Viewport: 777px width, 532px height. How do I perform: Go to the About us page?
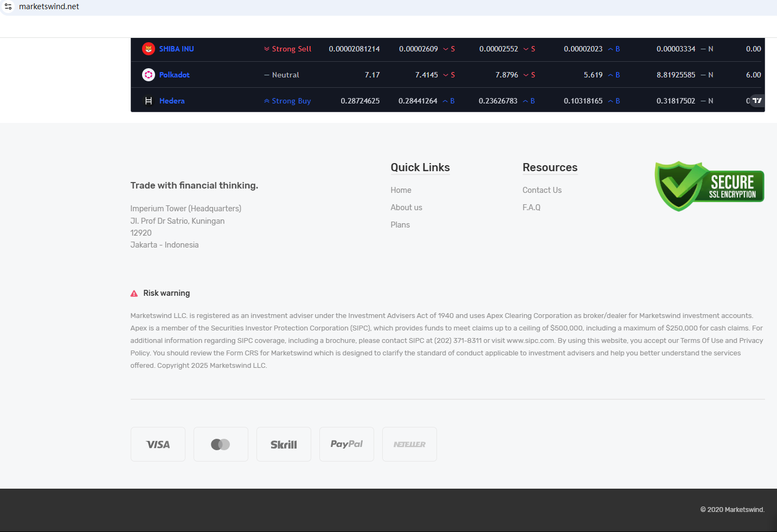point(406,207)
